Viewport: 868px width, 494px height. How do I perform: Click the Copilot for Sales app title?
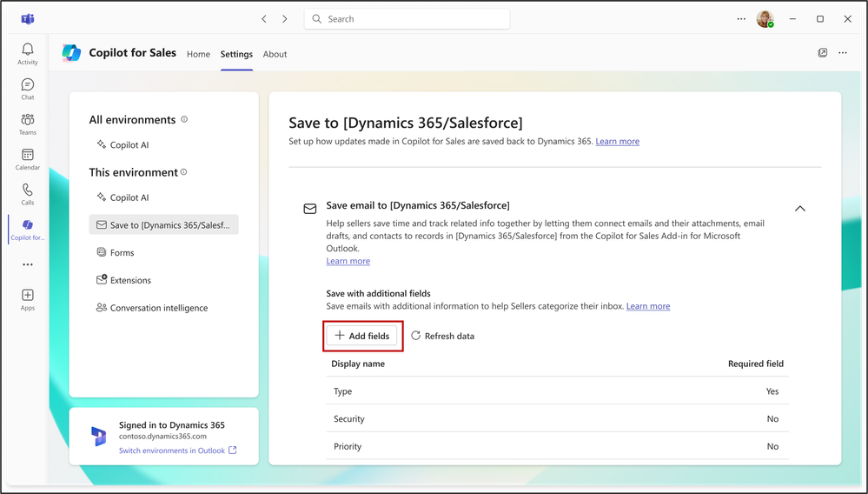(132, 52)
